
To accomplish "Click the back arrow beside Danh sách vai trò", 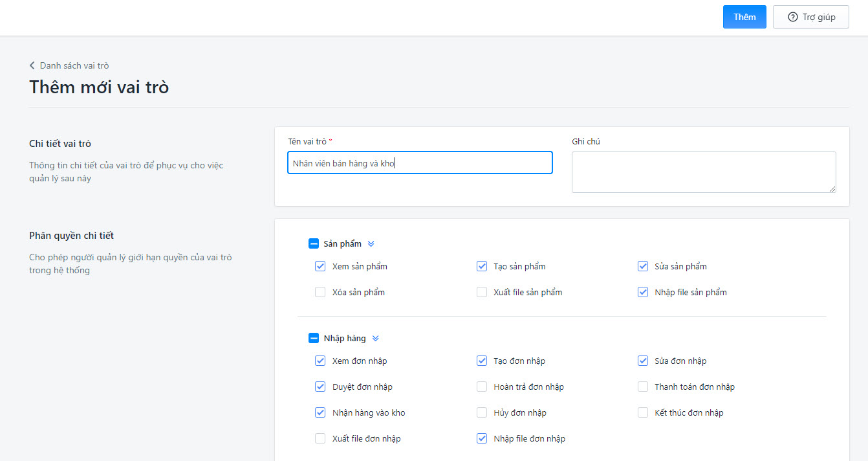I will [32, 65].
